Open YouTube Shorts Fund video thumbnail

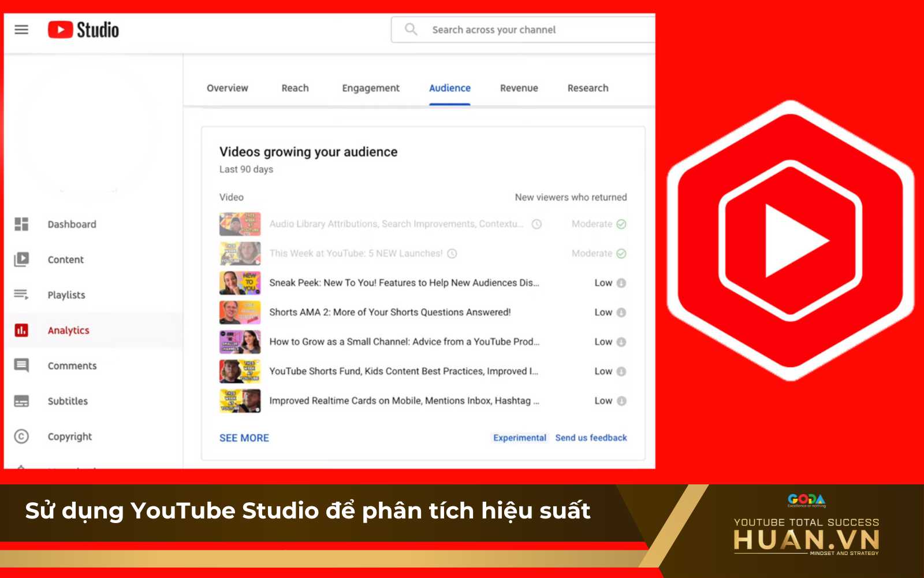click(x=240, y=372)
